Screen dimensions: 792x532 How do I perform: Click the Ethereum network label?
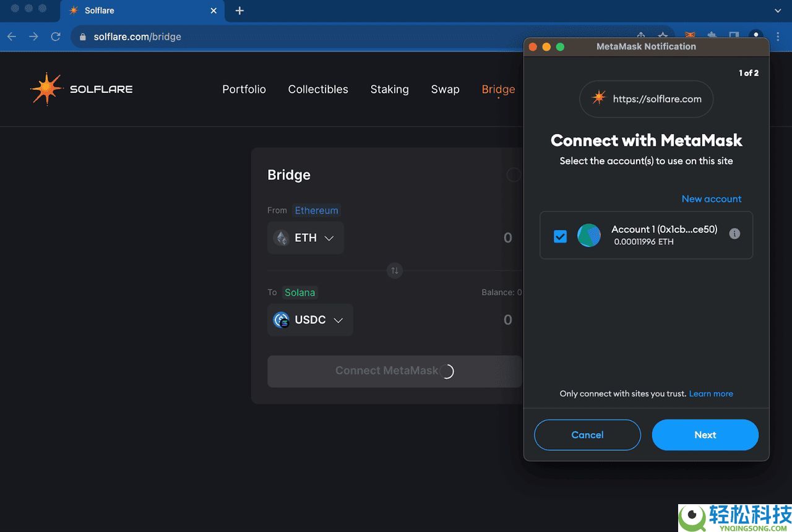coord(317,210)
